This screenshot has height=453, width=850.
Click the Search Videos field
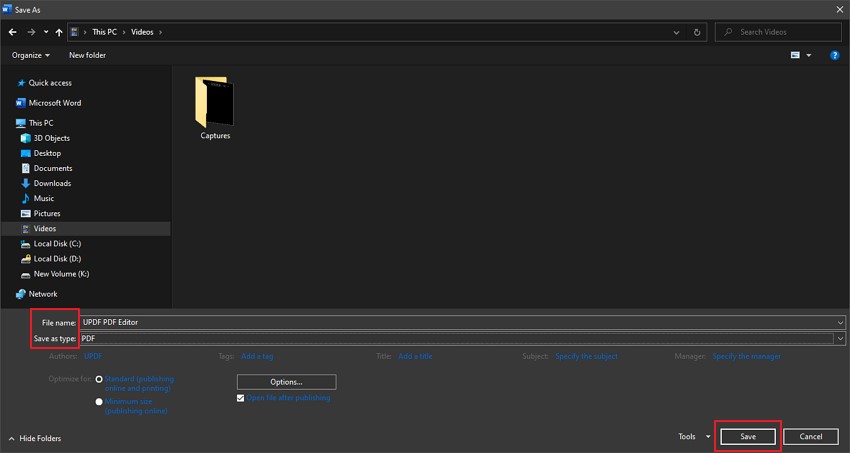coord(778,32)
